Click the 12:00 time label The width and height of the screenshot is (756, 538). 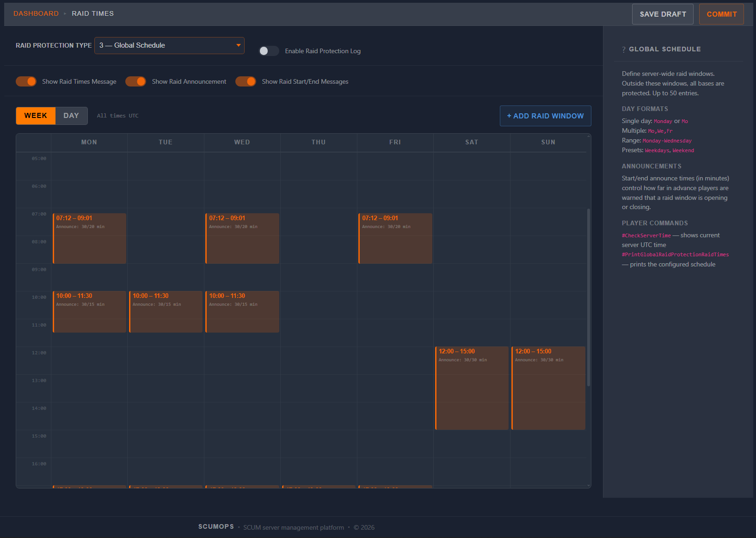[39, 353]
